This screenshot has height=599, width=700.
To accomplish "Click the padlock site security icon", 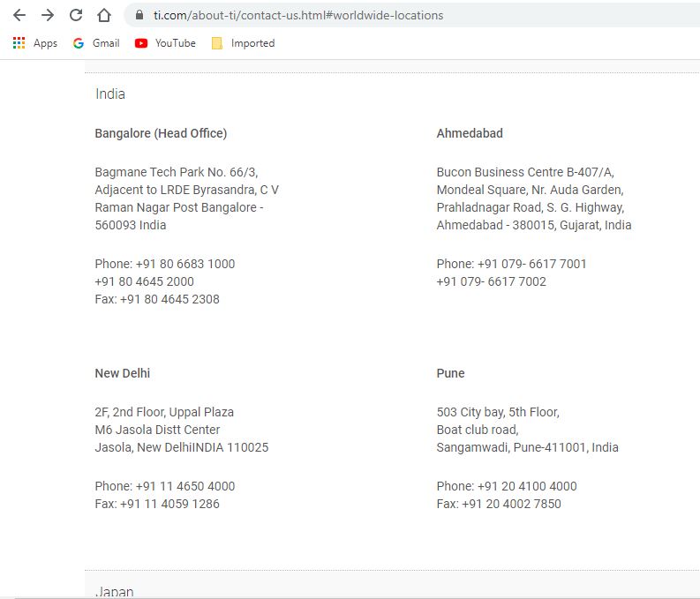I will click(x=139, y=15).
